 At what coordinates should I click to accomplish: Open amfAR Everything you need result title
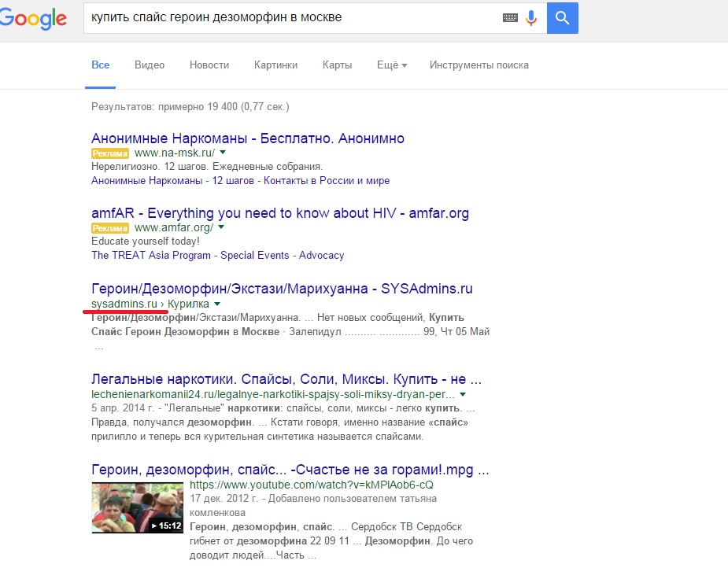(280, 213)
